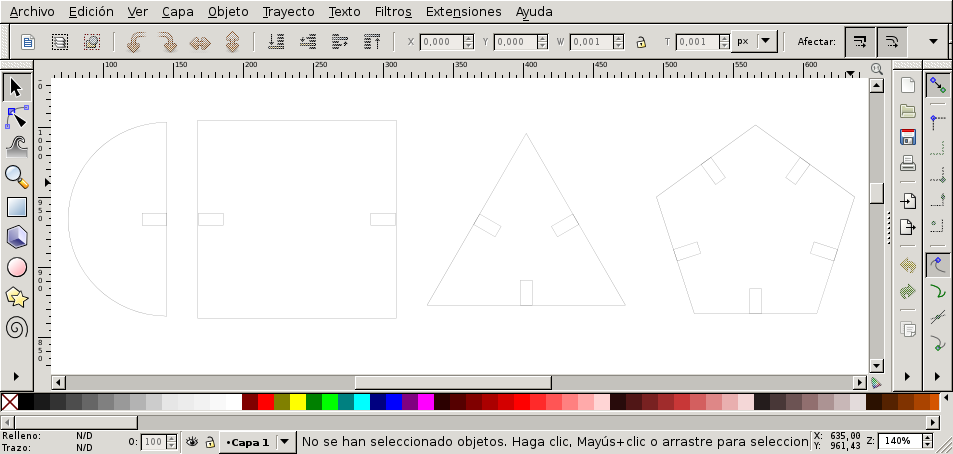
Task: Expand the tool controls bar overflow arrow
Action: click(x=934, y=41)
